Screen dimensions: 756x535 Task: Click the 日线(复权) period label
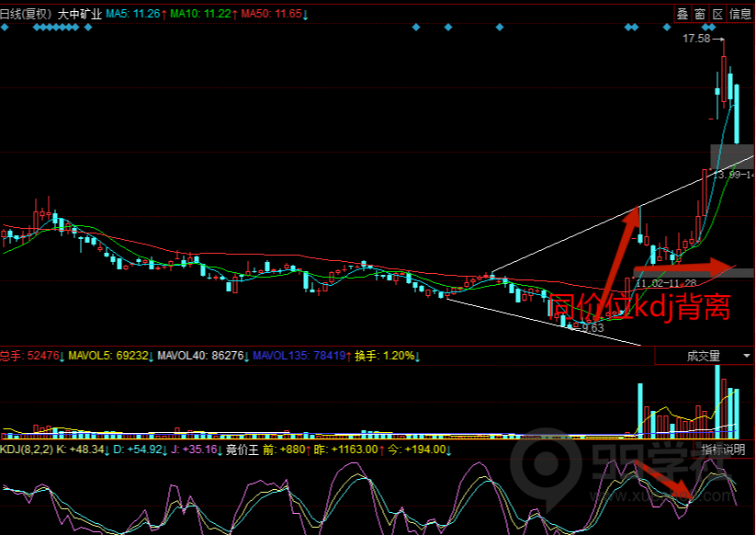[25, 15]
